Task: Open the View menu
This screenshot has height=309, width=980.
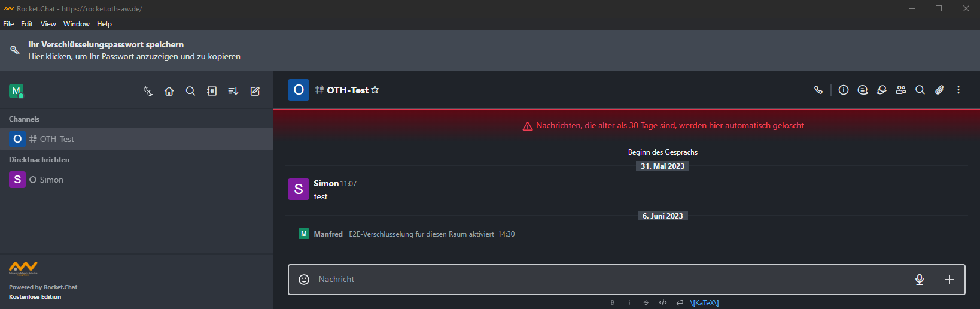Action: pyautogui.click(x=48, y=24)
